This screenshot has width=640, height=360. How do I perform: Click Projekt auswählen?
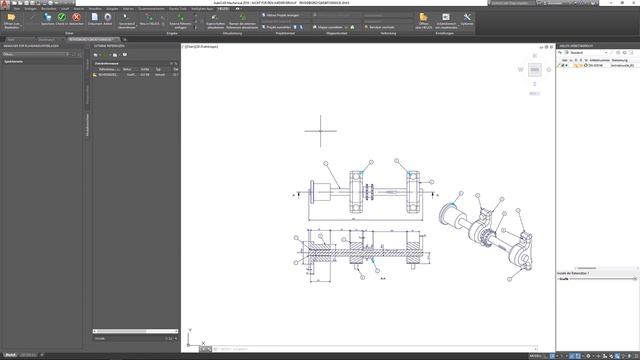(276, 27)
